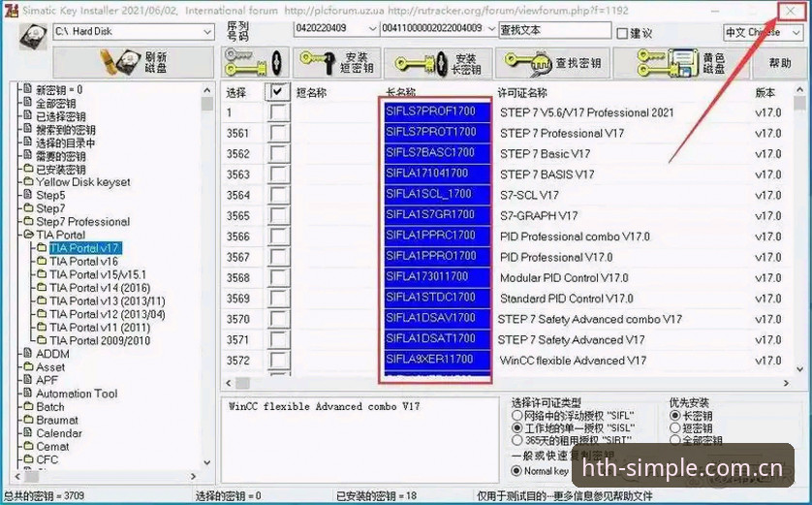This screenshot has height=505, width=812.
Task: Select 新密钥 = 0 tree item
Action: click(x=59, y=90)
